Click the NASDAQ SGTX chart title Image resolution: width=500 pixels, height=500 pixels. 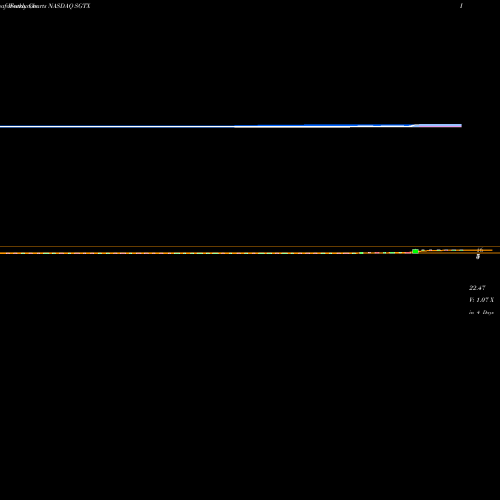pyautogui.click(x=69, y=6)
